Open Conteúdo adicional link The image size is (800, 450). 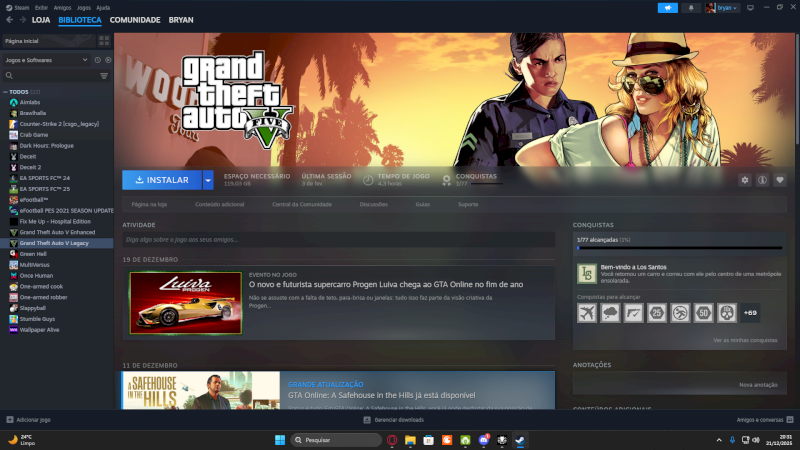coord(219,204)
